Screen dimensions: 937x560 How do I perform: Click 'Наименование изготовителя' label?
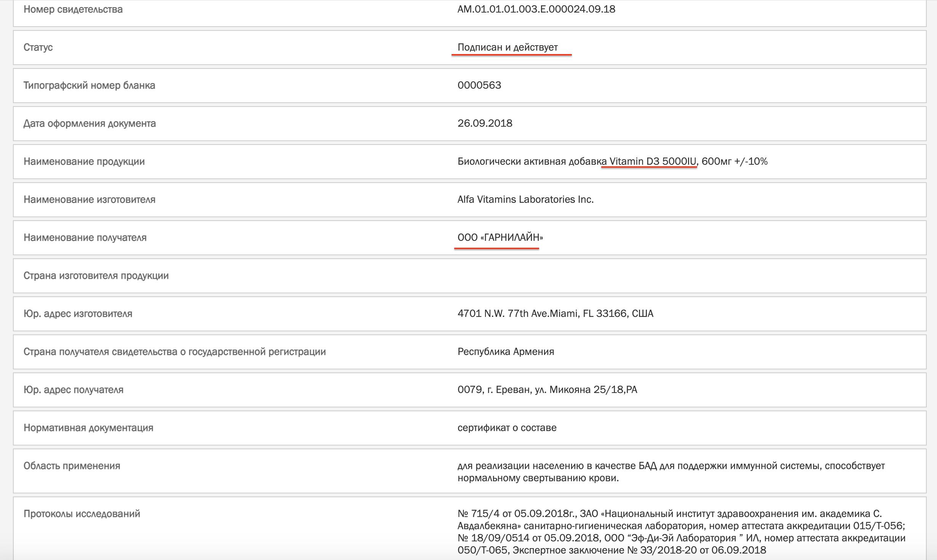89,199
